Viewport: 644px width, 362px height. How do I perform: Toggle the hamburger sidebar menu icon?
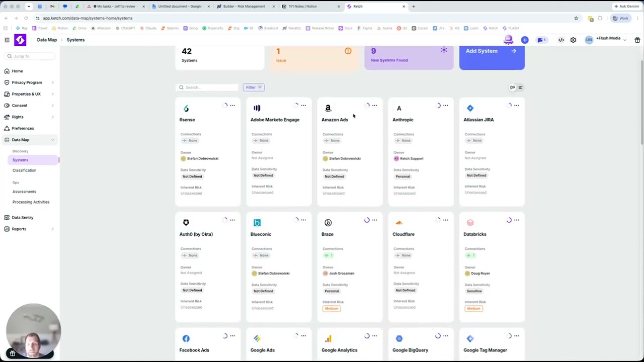tap(7, 40)
